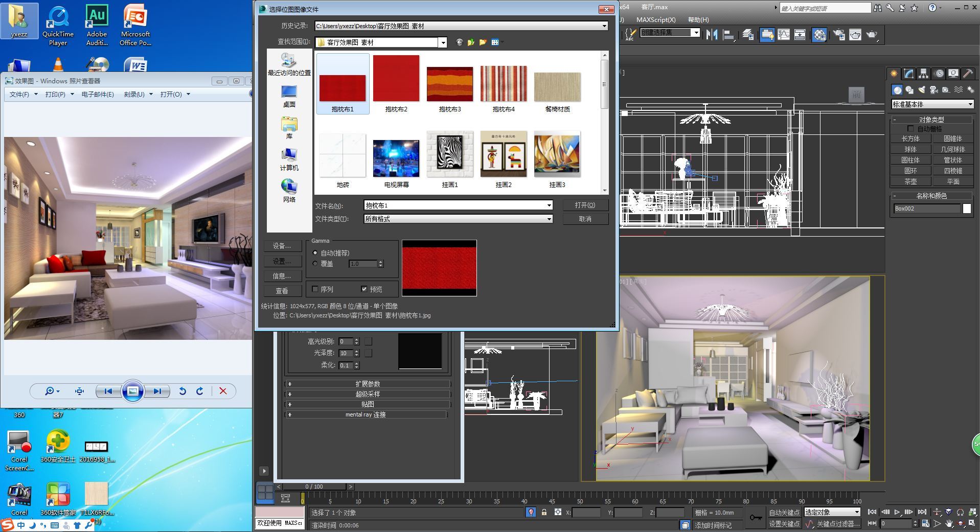Expand the 扩展参数 rollout

click(368, 384)
